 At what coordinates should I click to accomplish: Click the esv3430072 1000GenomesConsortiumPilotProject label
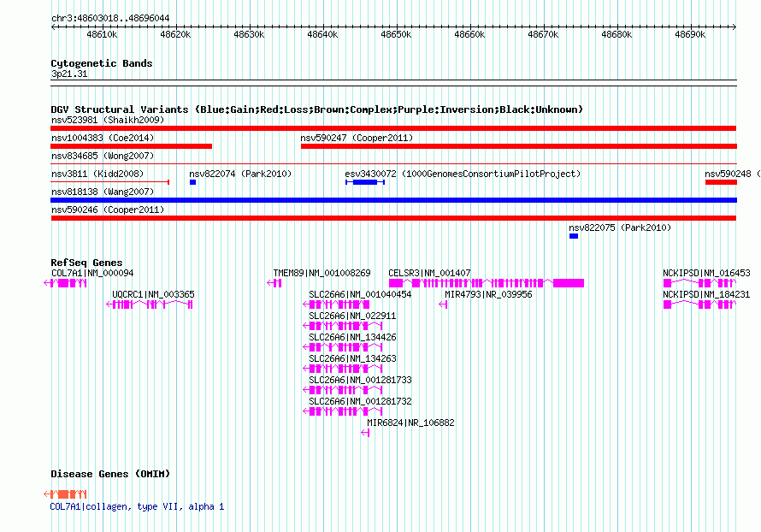pos(463,174)
